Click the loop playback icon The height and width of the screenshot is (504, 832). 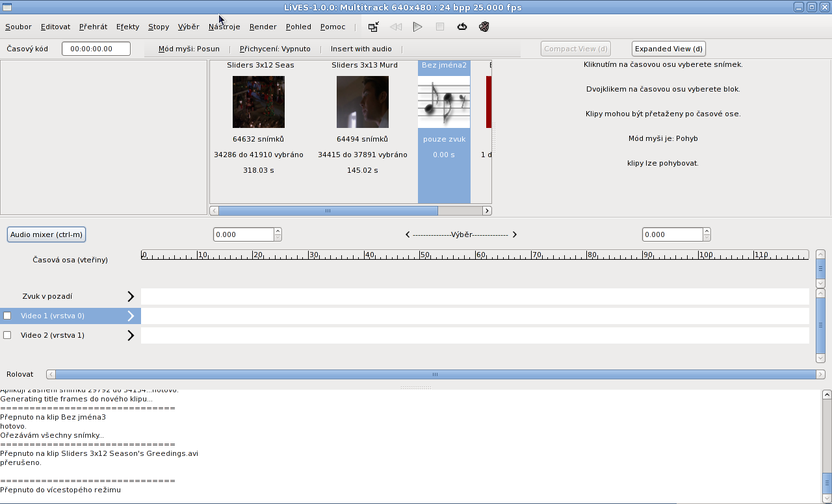[x=462, y=27]
